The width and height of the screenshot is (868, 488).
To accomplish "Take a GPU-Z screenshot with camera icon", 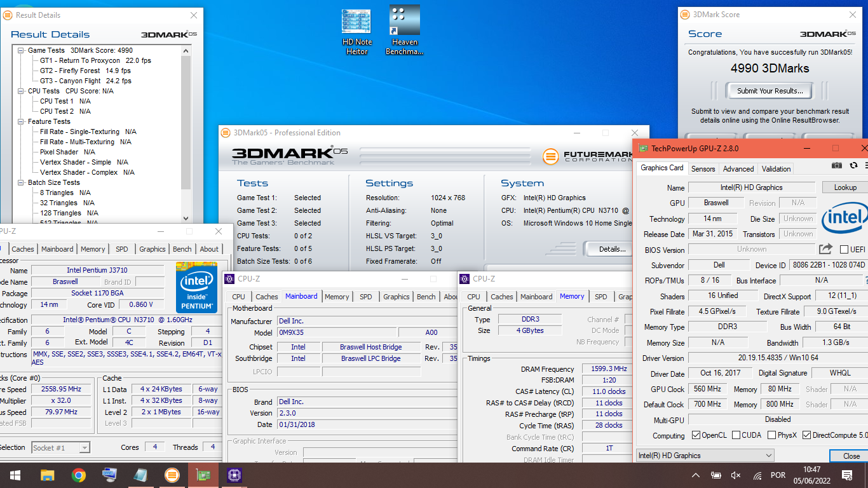I will [x=837, y=165].
